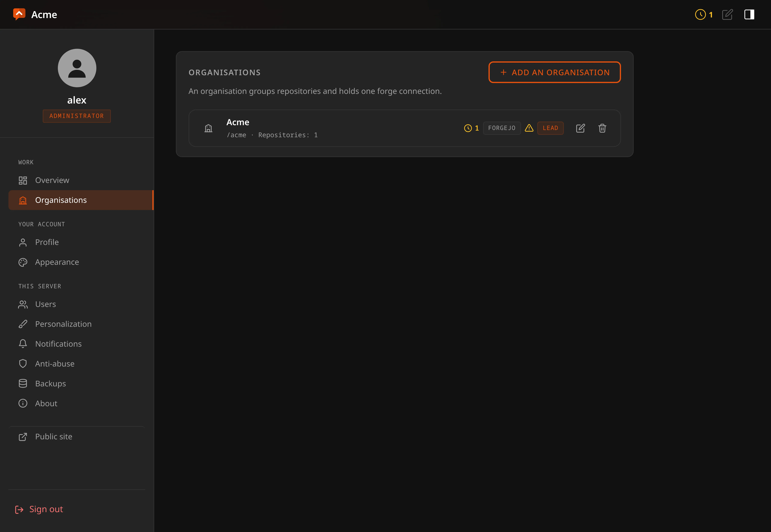Open pending items clock icon in top bar
The image size is (771, 532).
(700, 14)
